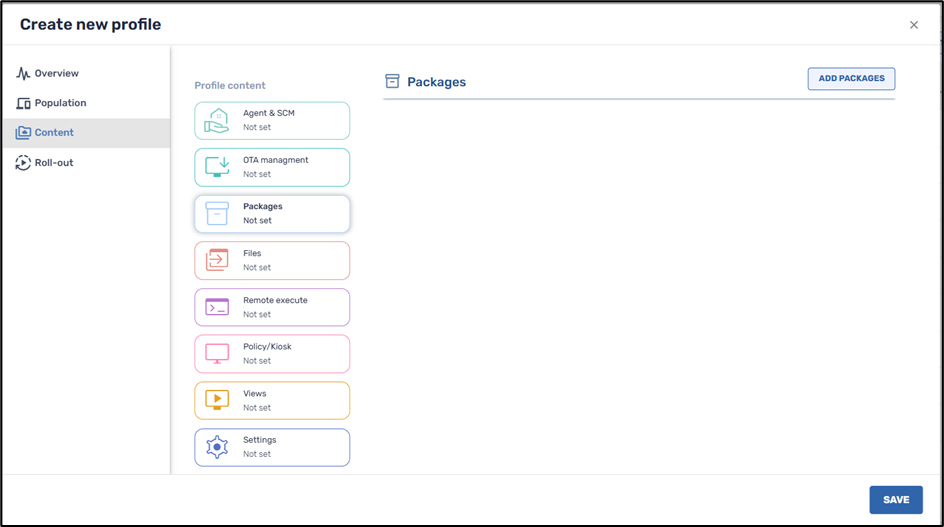This screenshot has height=527, width=944.
Task: Click the Roll-out icon in sidebar
Action: coord(23,162)
